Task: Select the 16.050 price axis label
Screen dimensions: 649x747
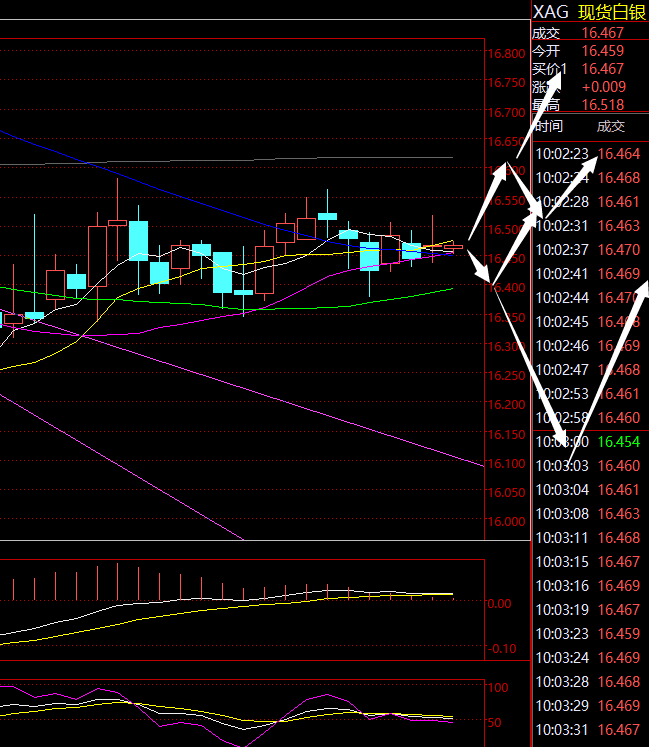Action: [x=506, y=493]
